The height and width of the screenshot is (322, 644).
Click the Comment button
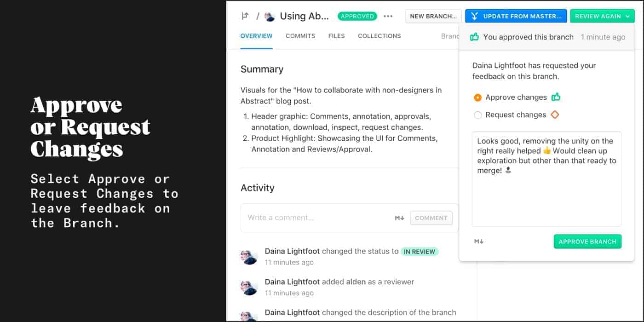tap(431, 218)
